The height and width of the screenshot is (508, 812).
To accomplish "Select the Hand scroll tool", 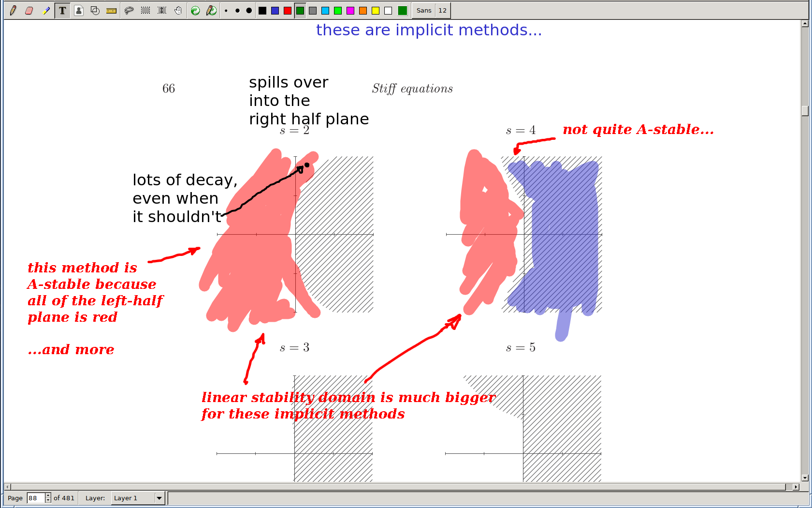I will [x=178, y=10].
